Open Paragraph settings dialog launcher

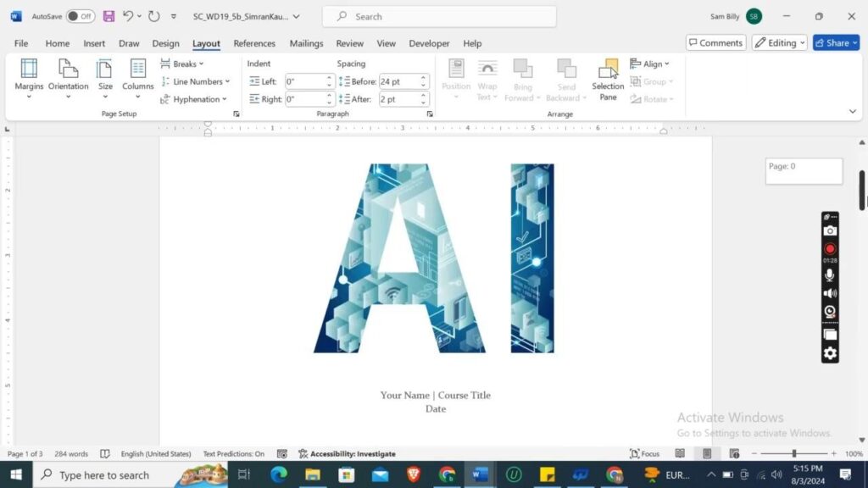point(430,114)
